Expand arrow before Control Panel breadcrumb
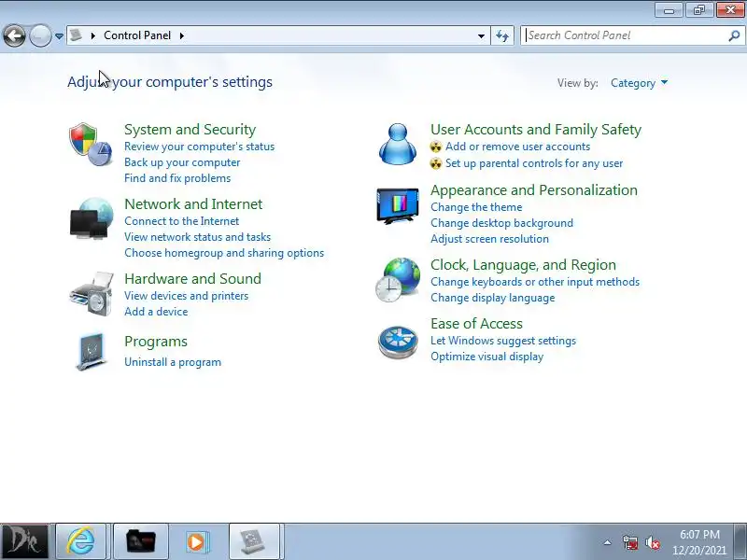747x560 pixels. click(x=92, y=35)
